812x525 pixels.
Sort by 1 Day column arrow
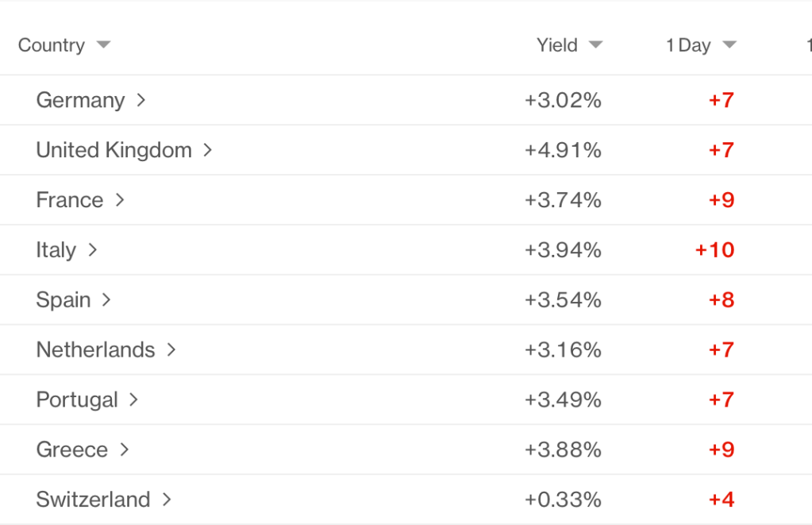coord(729,45)
